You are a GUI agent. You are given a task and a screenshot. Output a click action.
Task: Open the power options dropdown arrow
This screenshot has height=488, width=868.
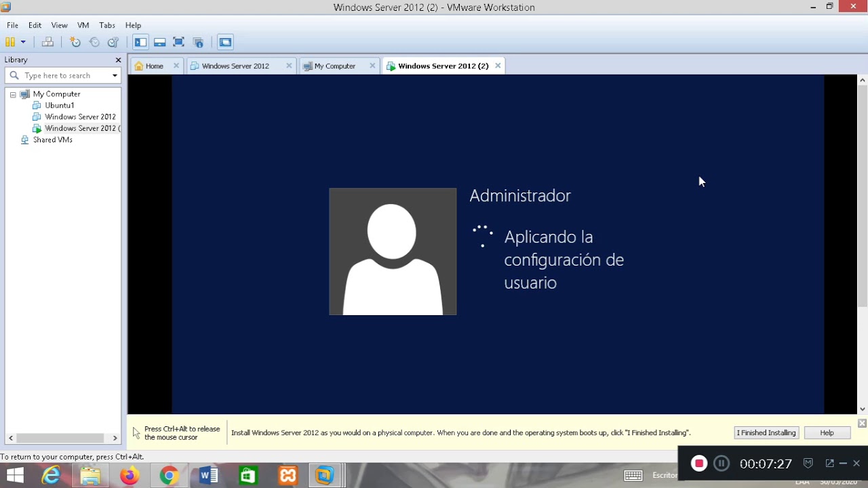click(x=23, y=42)
